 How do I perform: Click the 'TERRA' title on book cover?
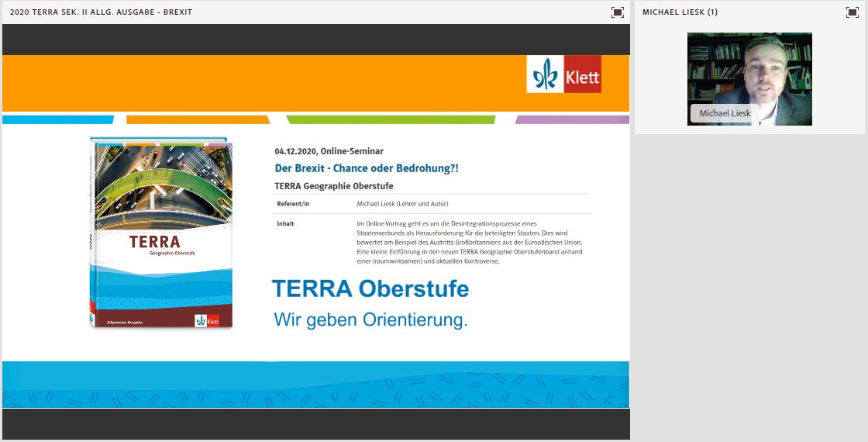(x=154, y=242)
